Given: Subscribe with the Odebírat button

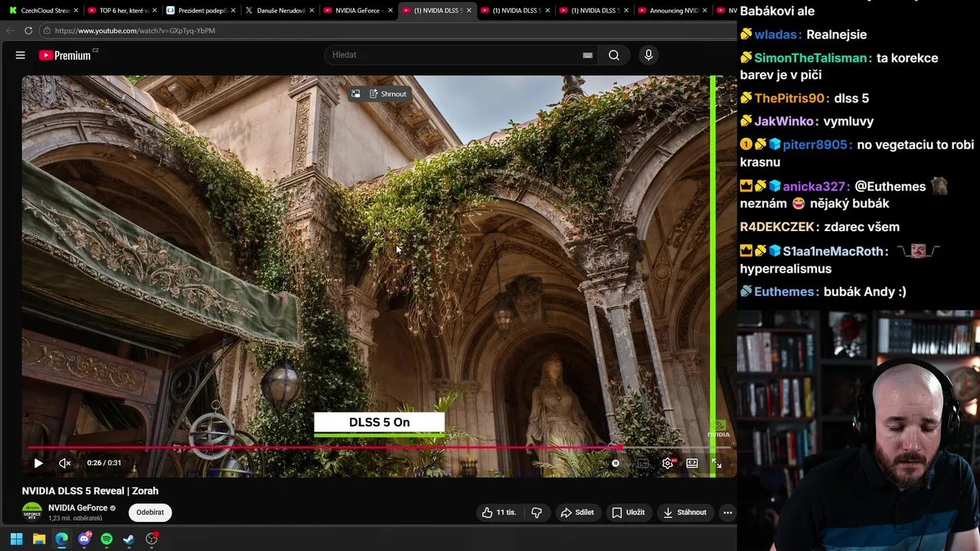Looking at the screenshot, I should pos(150,513).
